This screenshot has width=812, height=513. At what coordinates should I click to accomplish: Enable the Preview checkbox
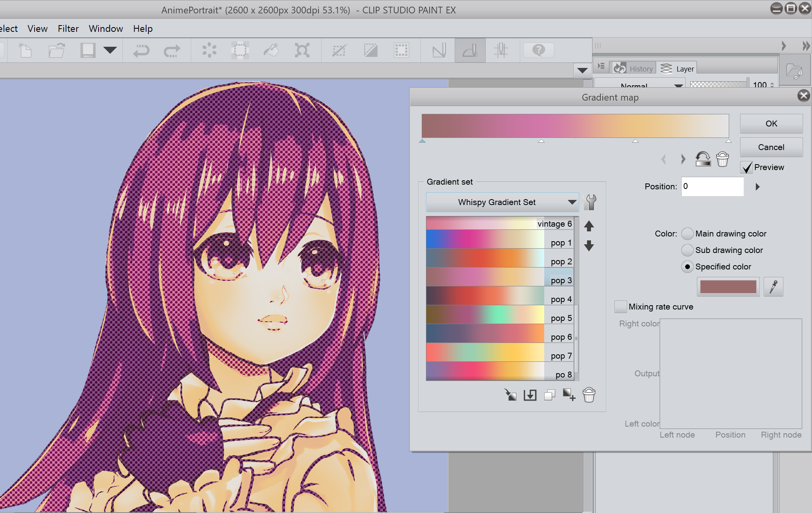(x=746, y=167)
